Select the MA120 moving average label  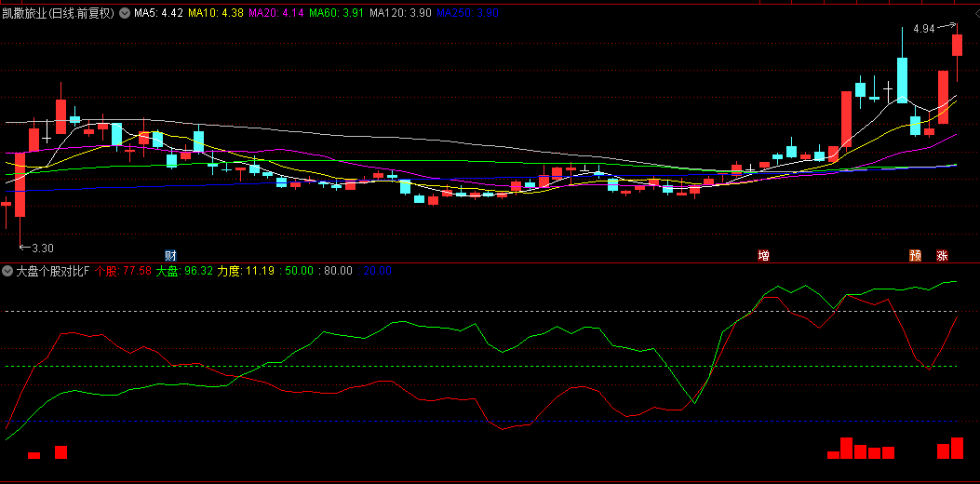click(x=400, y=13)
